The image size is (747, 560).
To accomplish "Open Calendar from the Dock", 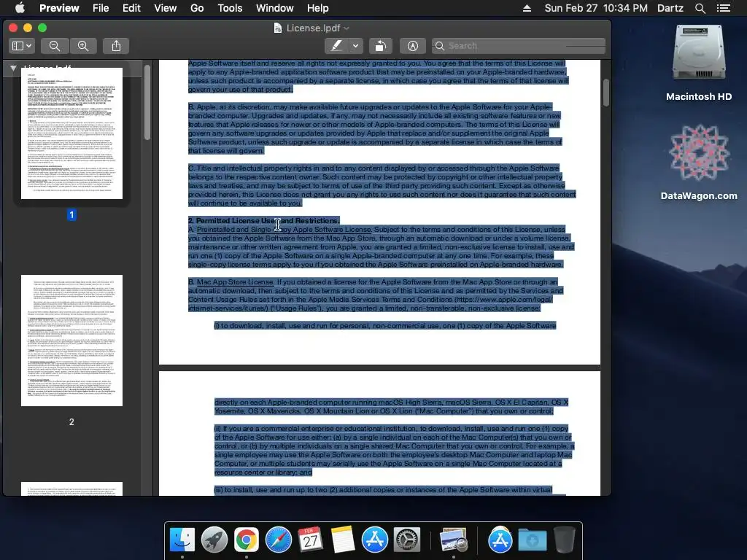I will [x=311, y=540].
